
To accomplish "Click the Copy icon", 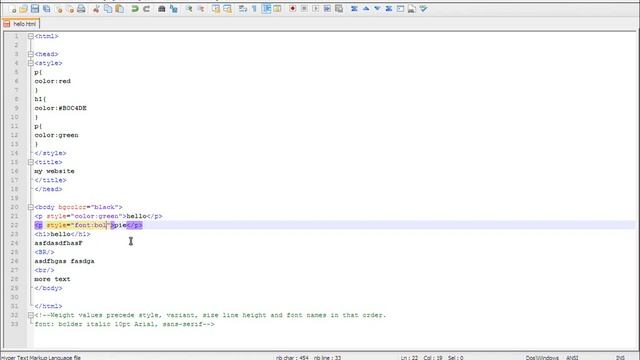I will tap(108, 9).
